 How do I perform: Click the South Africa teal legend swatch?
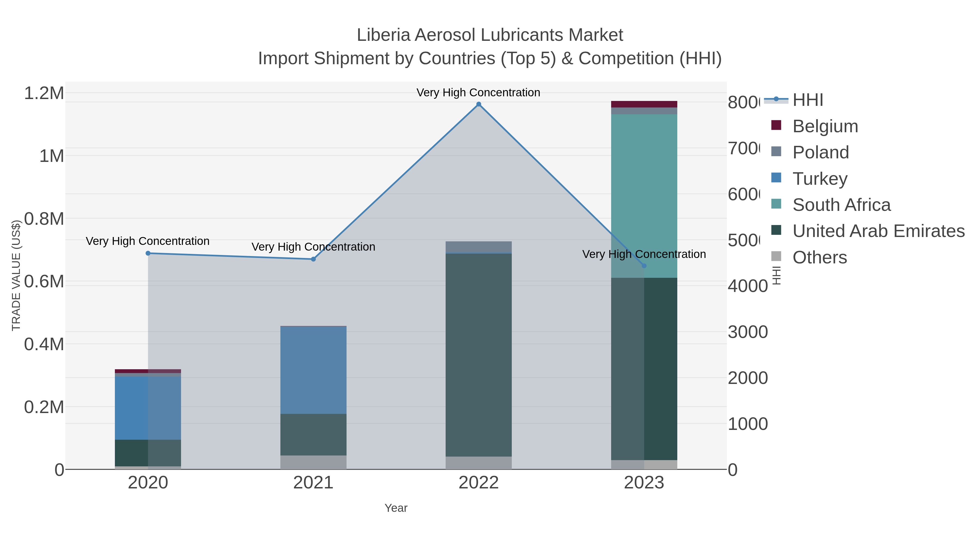pos(776,204)
